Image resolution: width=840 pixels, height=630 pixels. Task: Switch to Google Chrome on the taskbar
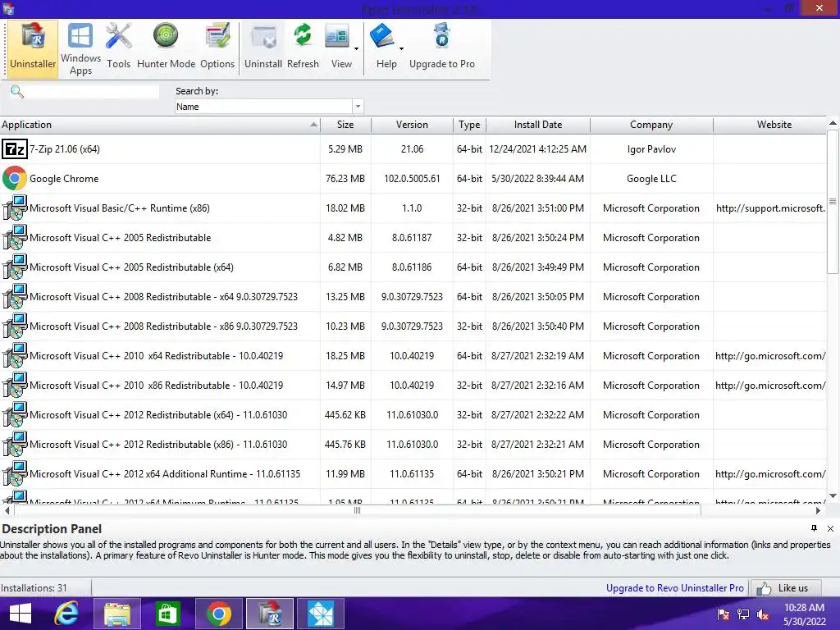218,614
